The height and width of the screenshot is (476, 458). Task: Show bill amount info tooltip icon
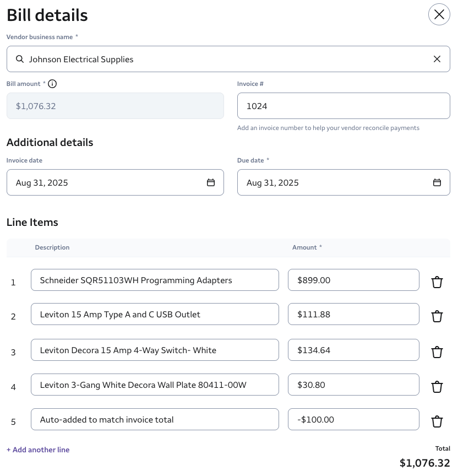[52, 84]
